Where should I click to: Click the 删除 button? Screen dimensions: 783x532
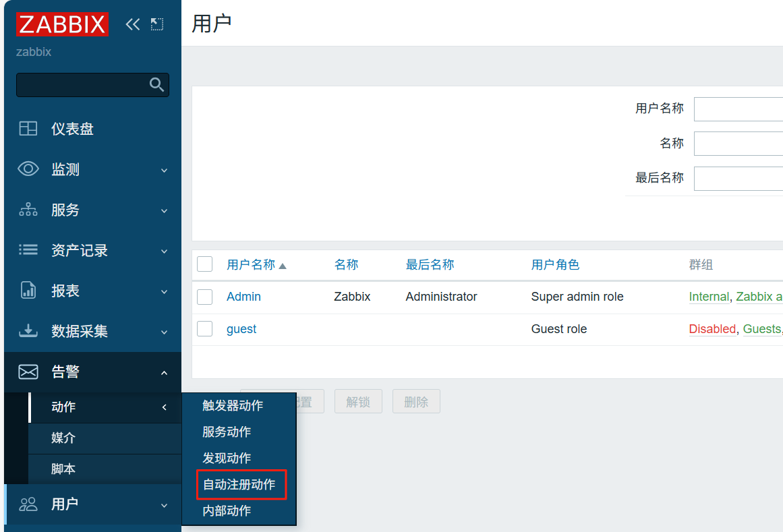point(416,401)
